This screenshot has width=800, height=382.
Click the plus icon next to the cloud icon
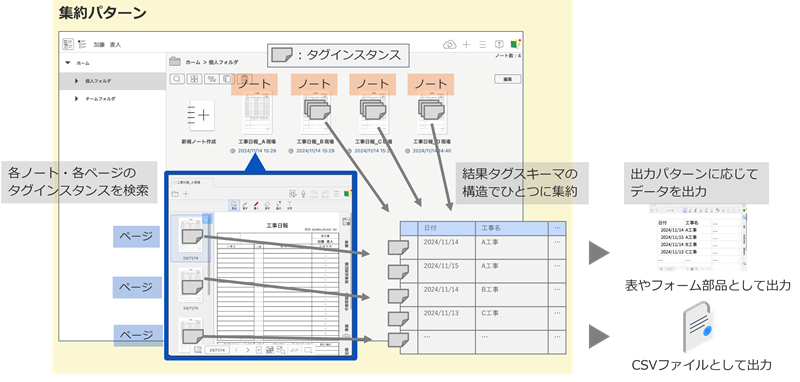point(466,45)
